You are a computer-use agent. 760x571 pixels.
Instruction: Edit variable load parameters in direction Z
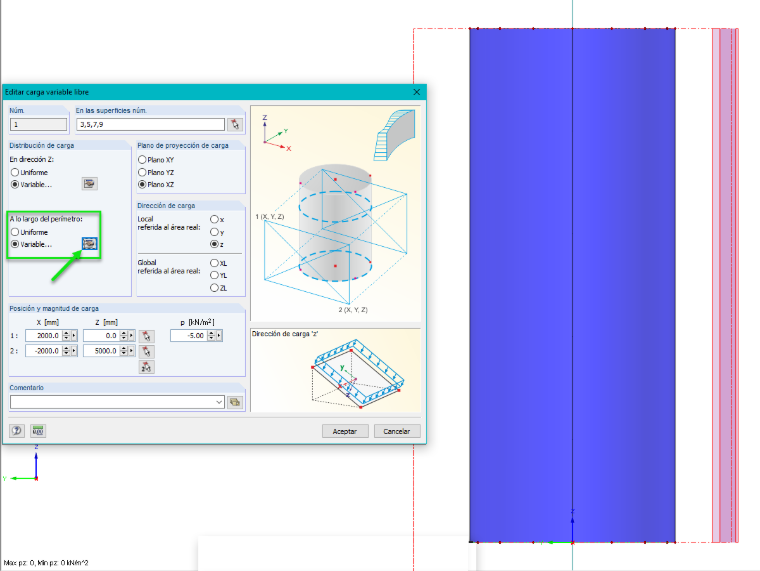[x=89, y=184]
